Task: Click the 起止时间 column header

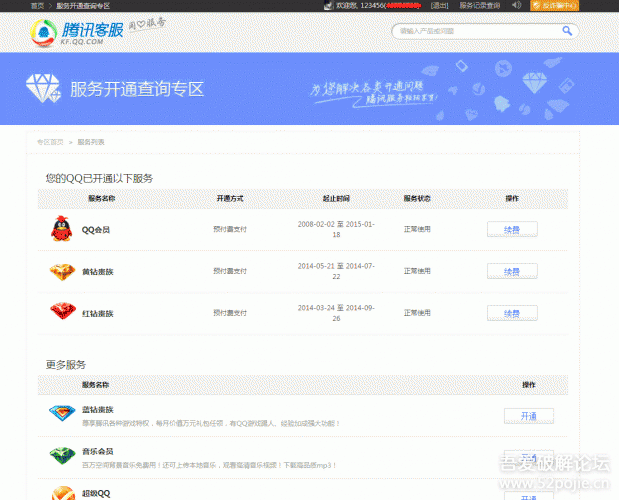Action: (x=336, y=199)
